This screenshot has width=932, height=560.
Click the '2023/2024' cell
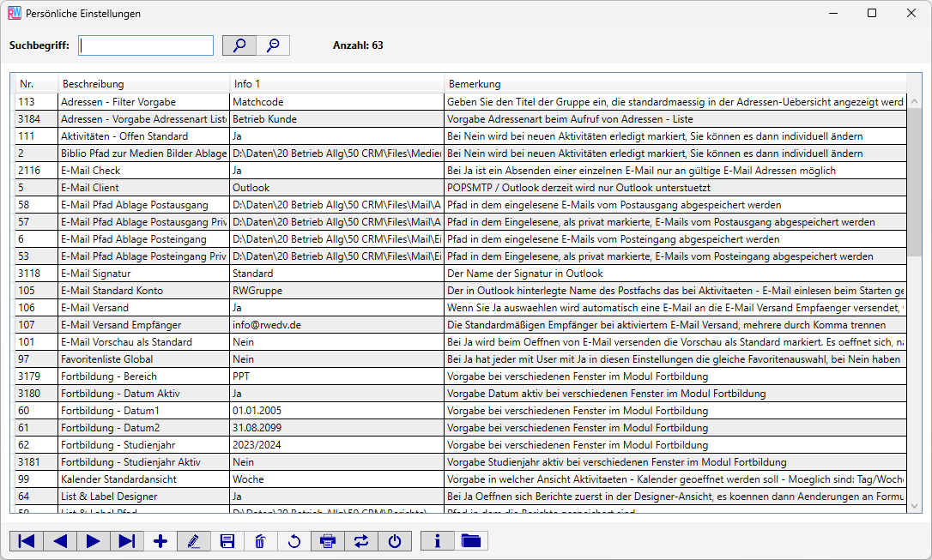[x=337, y=445]
